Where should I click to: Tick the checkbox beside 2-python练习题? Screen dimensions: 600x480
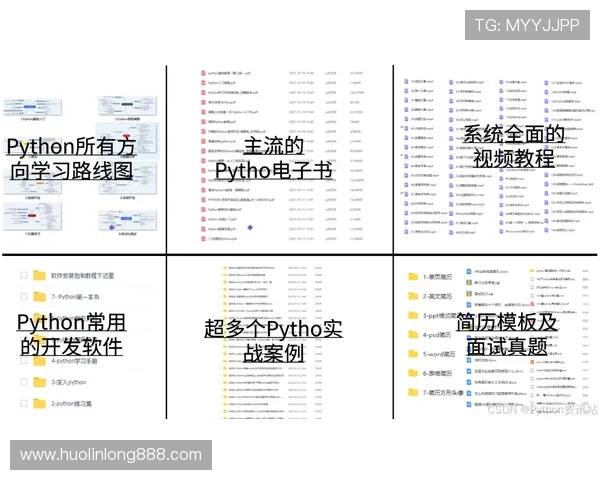point(24,403)
